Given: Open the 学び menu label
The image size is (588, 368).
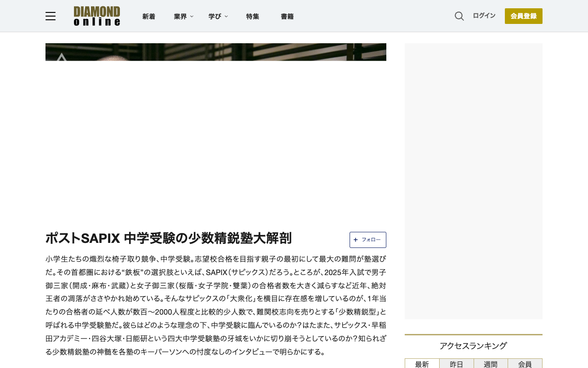Looking at the screenshot, I should (215, 17).
